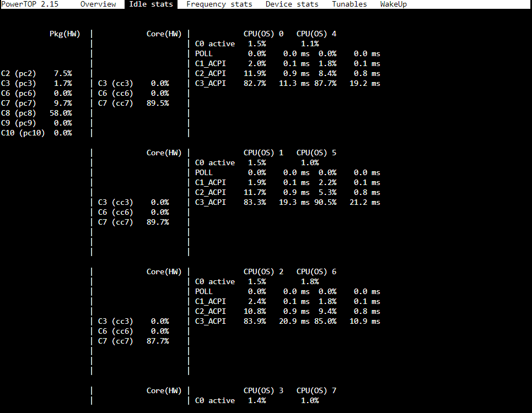Viewport: 532px width, 413px height.
Task: Select the C6 (pc6) package row
Action: (x=36, y=93)
